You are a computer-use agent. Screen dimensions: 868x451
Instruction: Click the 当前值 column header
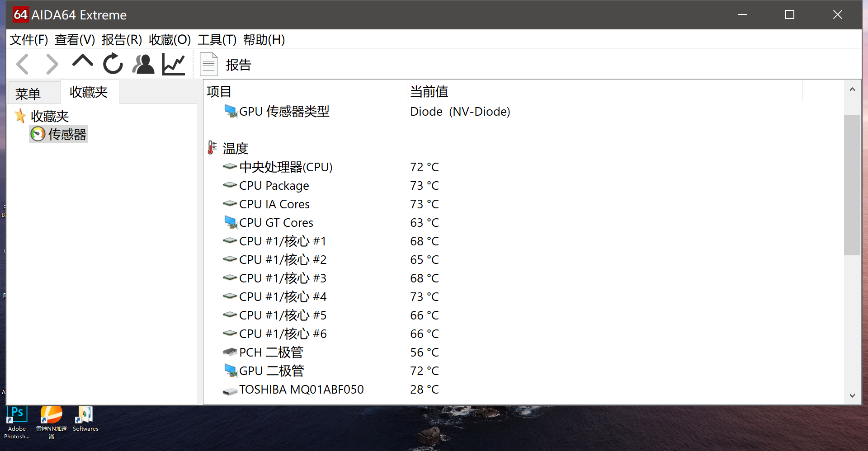pos(605,91)
